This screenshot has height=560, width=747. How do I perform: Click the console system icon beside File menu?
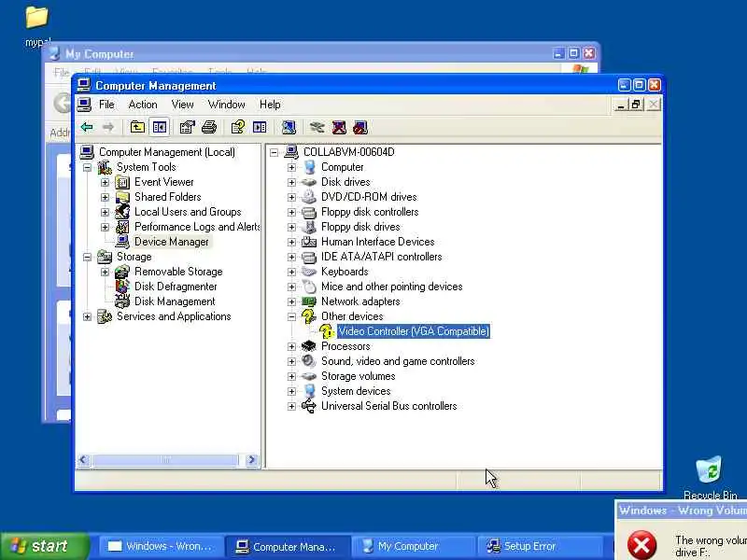tap(84, 105)
